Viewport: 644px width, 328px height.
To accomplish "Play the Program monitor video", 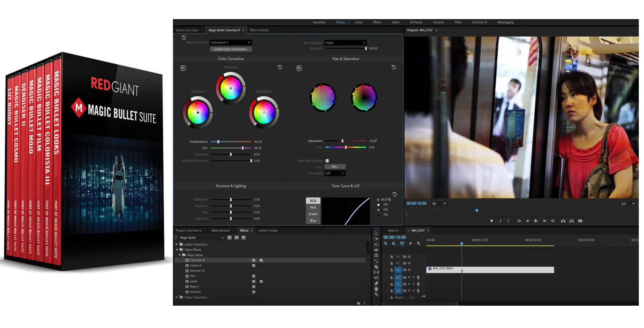I will point(536,221).
